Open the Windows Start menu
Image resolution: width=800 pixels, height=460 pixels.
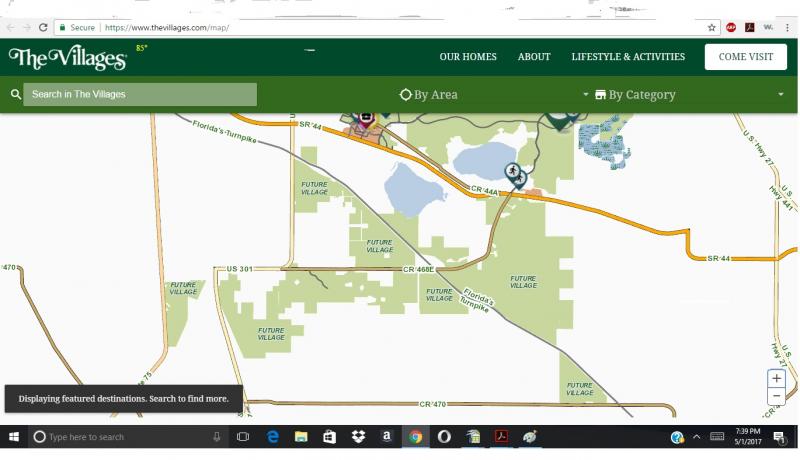[x=14, y=437]
